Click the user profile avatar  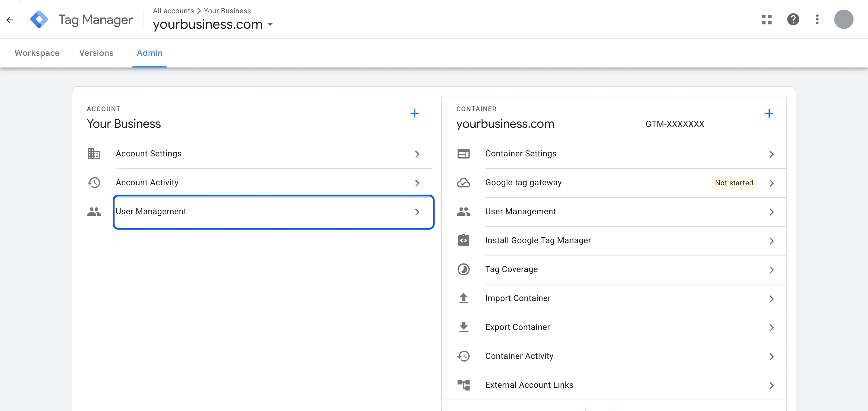(843, 20)
